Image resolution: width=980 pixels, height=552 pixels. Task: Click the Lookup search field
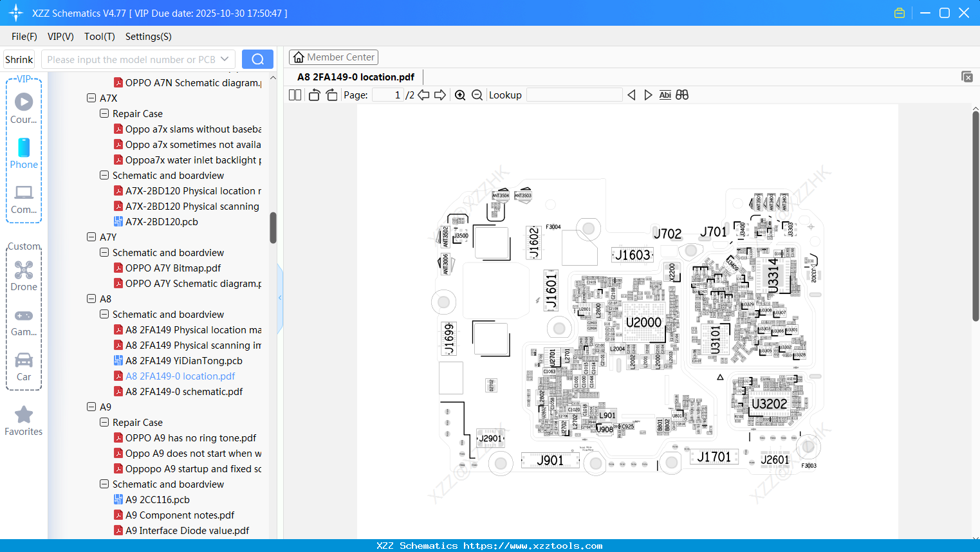click(x=575, y=95)
